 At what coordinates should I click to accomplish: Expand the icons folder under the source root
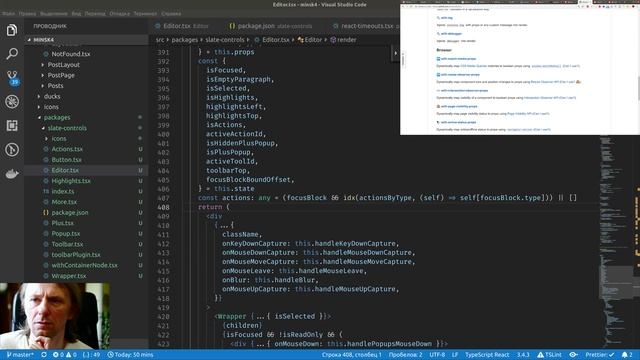pyautogui.click(x=51, y=107)
